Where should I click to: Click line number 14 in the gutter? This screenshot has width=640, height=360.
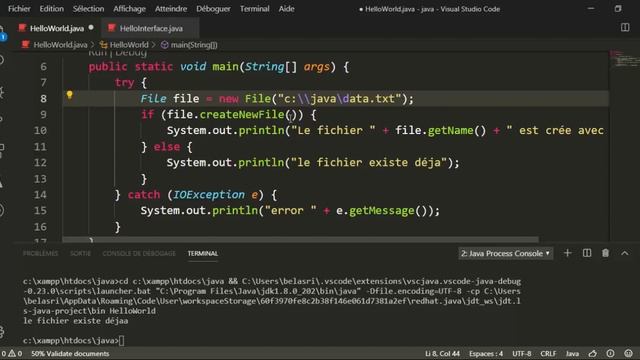40,195
